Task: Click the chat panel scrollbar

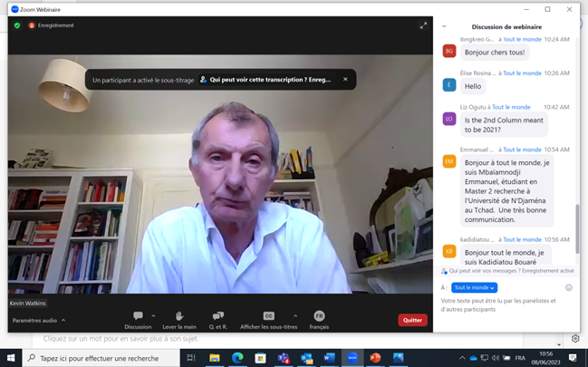Action: (x=577, y=229)
